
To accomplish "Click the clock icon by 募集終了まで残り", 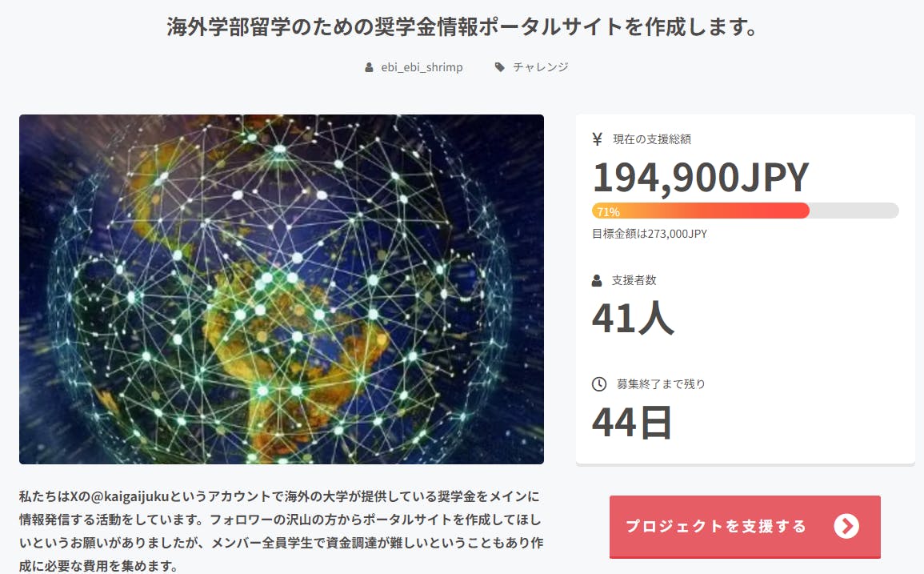I will [x=598, y=384].
